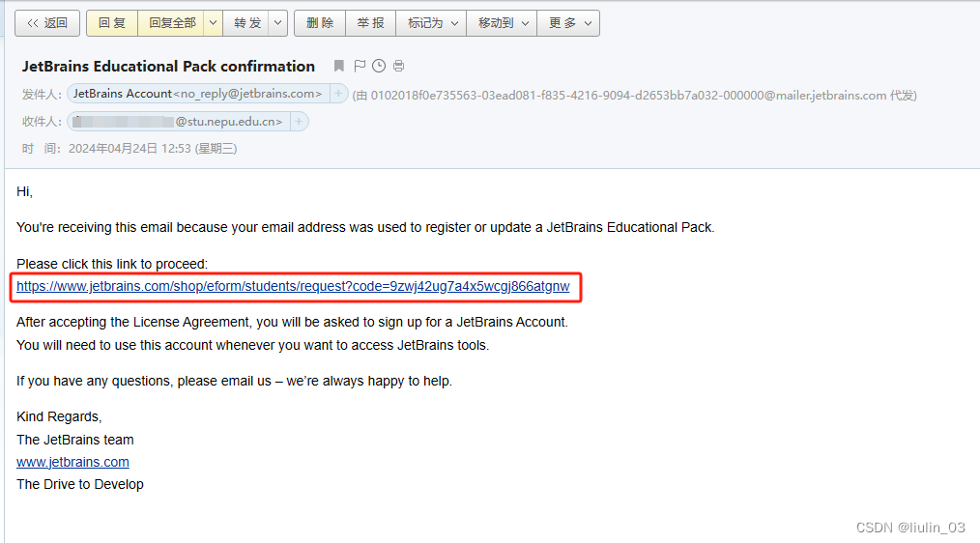This screenshot has height=543, width=980.
Task: Report the email with 举报
Action: (x=370, y=23)
